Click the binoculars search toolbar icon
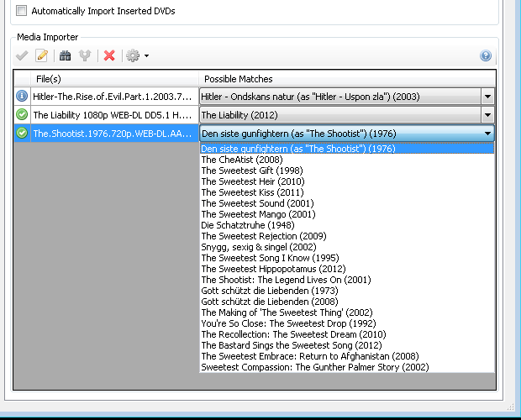Viewport: 521px width, 420px height. click(x=66, y=55)
